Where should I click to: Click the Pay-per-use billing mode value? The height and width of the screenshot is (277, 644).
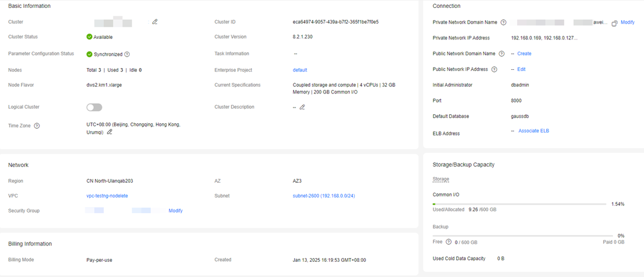pyautogui.click(x=99, y=260)
